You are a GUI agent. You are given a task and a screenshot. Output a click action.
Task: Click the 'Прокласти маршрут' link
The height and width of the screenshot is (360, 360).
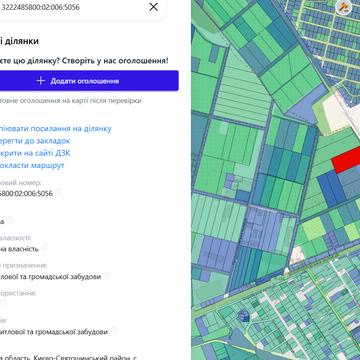[32, 166]
